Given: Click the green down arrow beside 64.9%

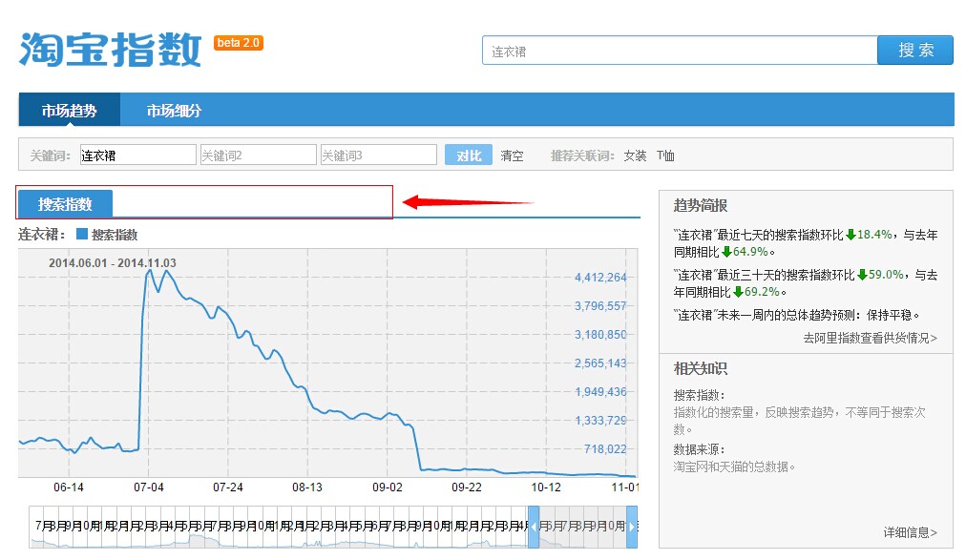Looking at the screenshot, I should [x=727, y=252].
